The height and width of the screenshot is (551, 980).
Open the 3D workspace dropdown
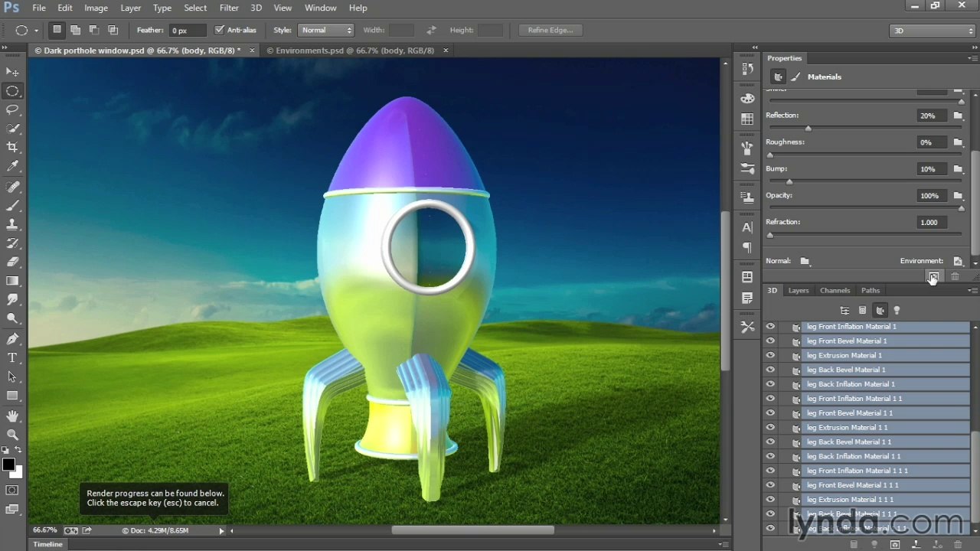(x=932, y=31)
